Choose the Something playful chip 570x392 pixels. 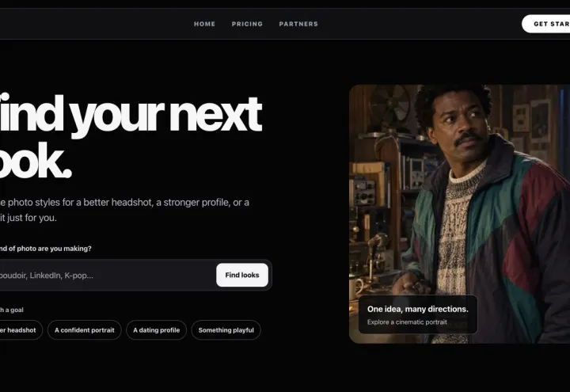[x=226, y=330]
